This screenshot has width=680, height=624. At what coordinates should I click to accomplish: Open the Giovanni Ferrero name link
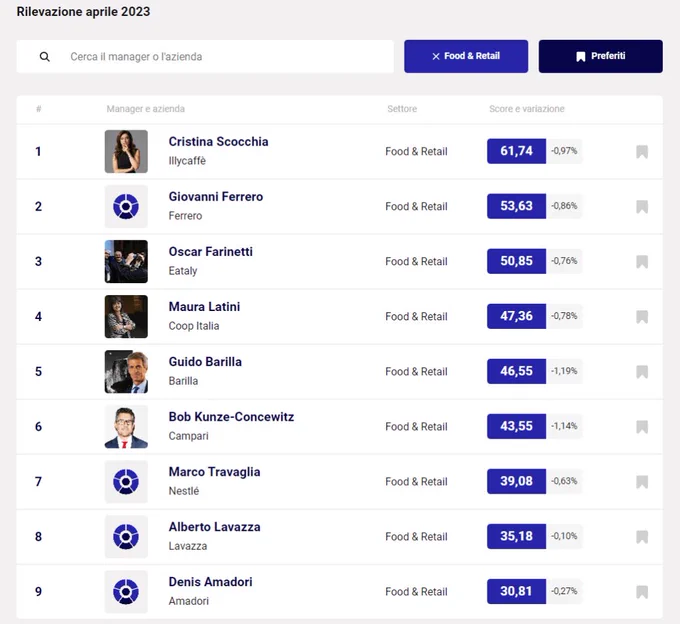216,197
